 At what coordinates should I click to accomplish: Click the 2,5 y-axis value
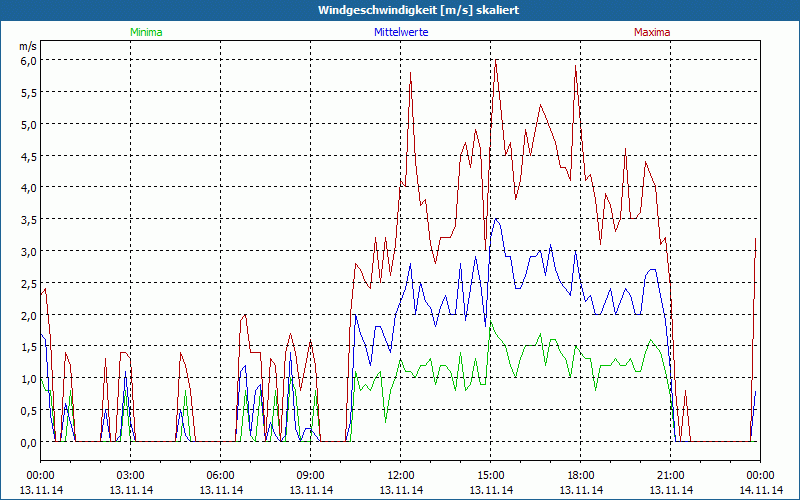[x=28, y=283]
